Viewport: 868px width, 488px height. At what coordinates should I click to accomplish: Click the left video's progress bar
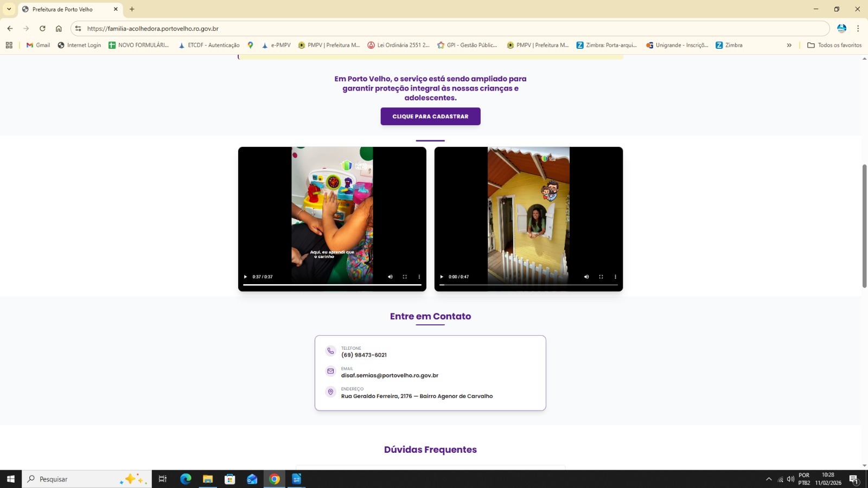click(332, 284)
